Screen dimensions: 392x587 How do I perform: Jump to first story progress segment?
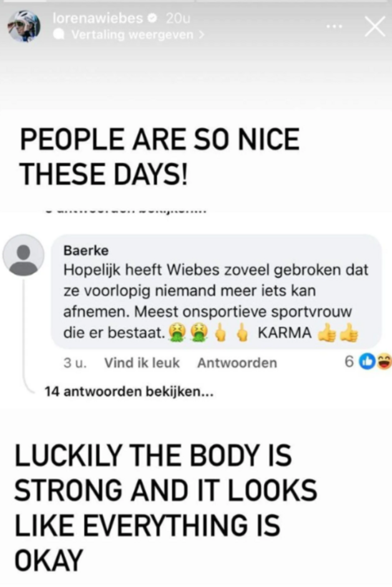pyautogui.click(x=97, y=1)
